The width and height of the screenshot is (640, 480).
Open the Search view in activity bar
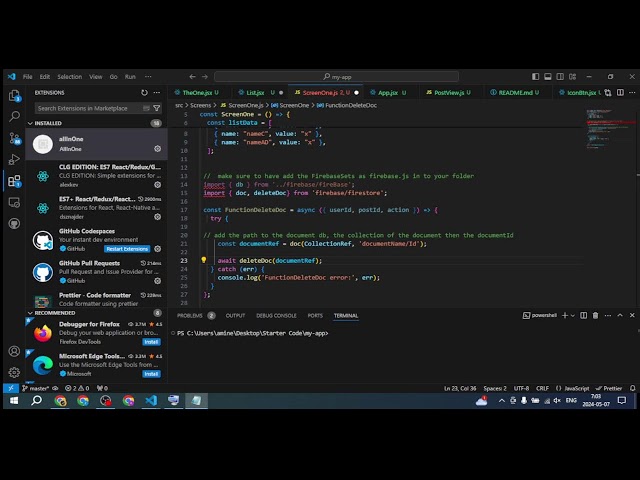click(x=14, y=117)
